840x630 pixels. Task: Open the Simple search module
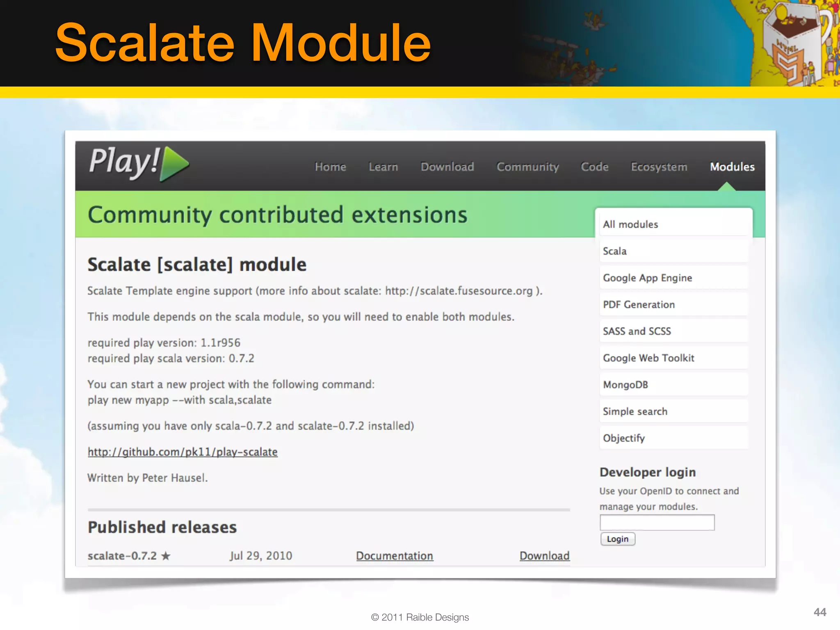tap(673, 411)
